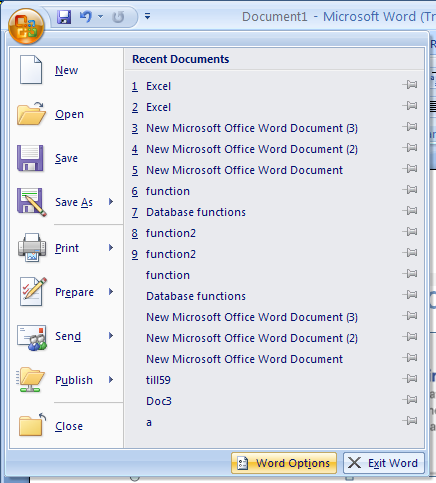
Task: Pin the unnumbered New Microsoft Office Word Document
Action: pyautogui.click(x=410, y=358)
